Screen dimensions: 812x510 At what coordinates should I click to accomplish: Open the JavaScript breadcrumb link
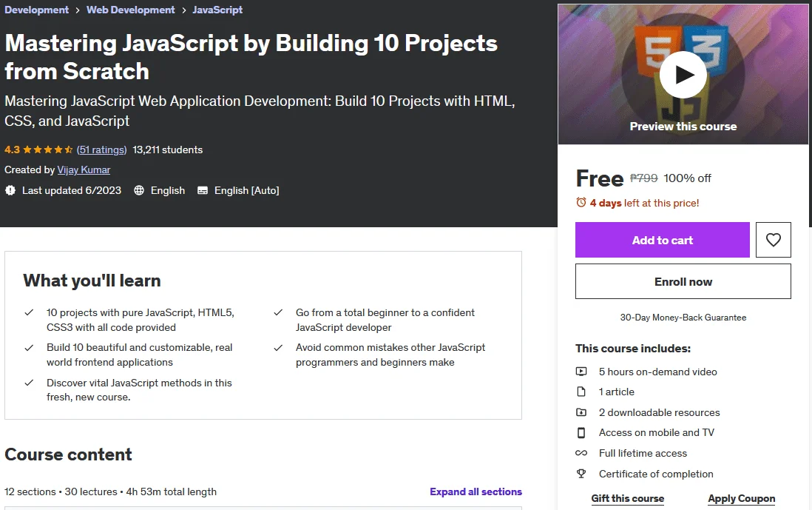[x=217, y=10]
